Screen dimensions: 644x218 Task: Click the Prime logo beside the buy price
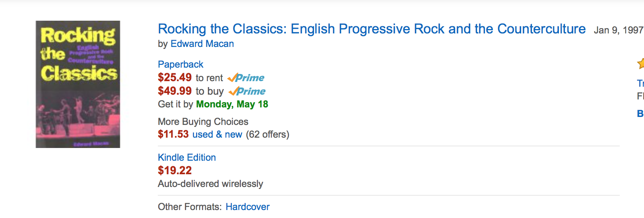247,91
